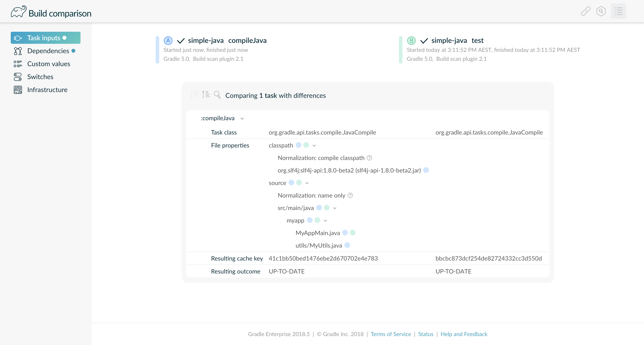Click the task search magnifier icon
Screen dimensions: 644x345
click(217, 95)
